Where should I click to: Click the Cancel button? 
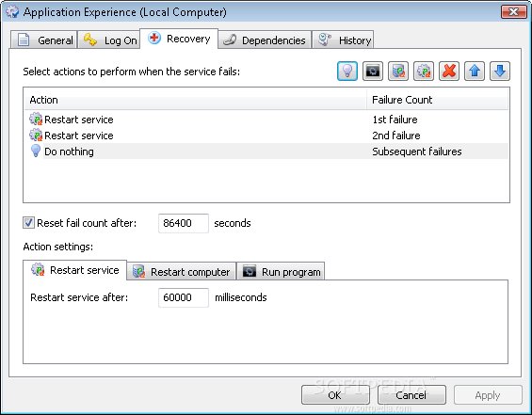(411, 395)
